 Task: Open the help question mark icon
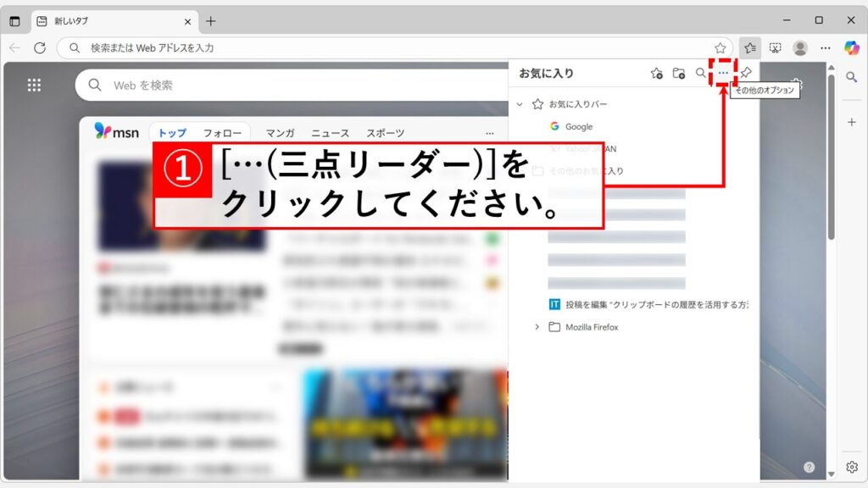(809, 467)
